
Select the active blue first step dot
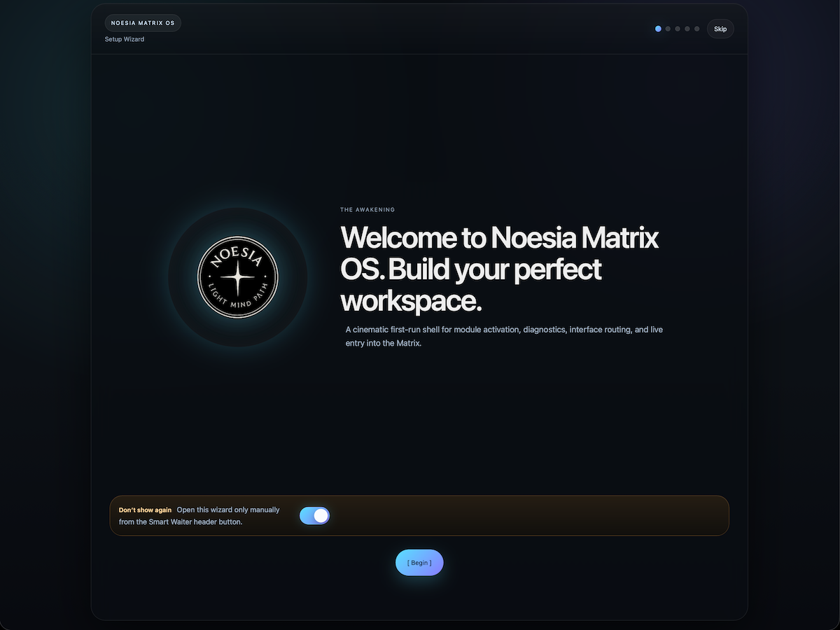point(658,29)
